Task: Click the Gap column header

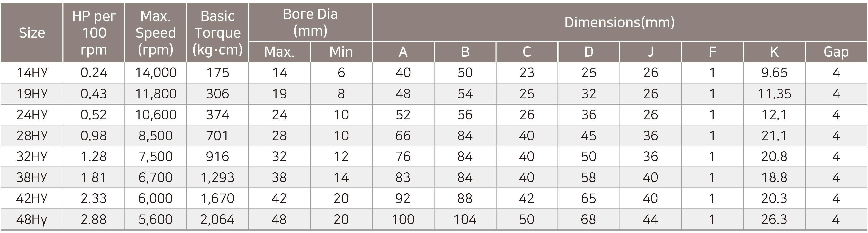Action: coord(836,52)
